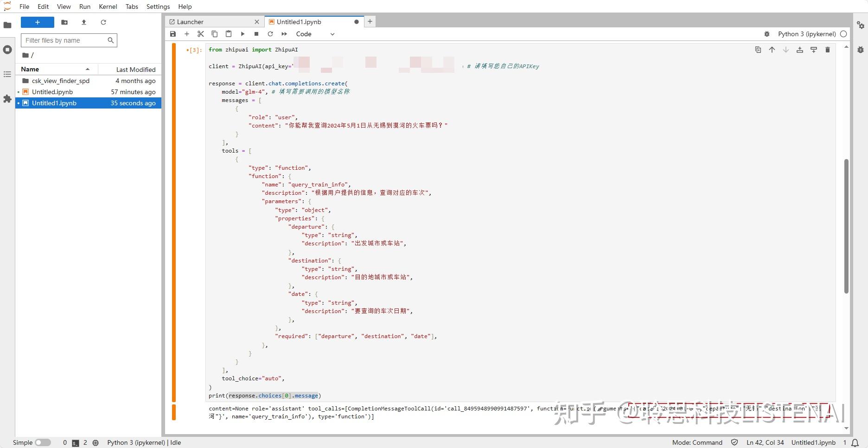Image resolution: width=868 pixels, height=448 pixels.
Task: Sort files by Last Modified column
Action: coord(130,70)
